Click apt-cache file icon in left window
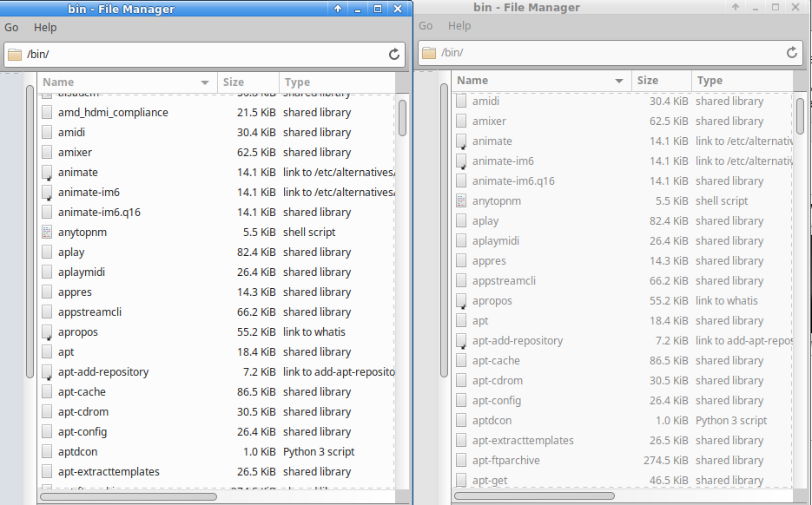This screenshot has width=812, height=505. [47, 391]
